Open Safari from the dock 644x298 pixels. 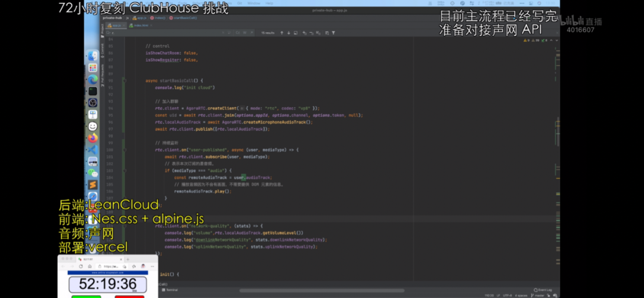[93, 196]
